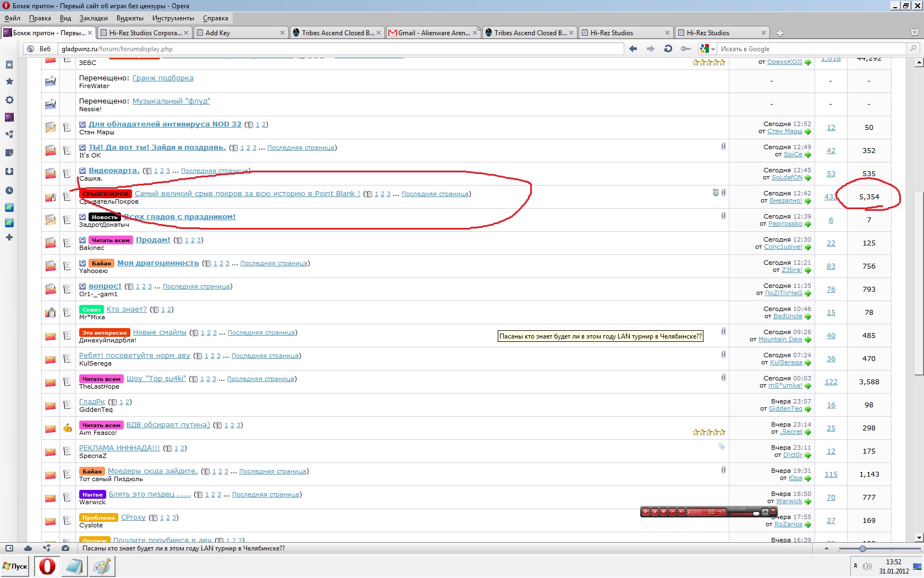Image resolution: width=924 pixels, height=578 pixels.
Task: Open the Downloads panel in sidebar
Action: (9, 172)
